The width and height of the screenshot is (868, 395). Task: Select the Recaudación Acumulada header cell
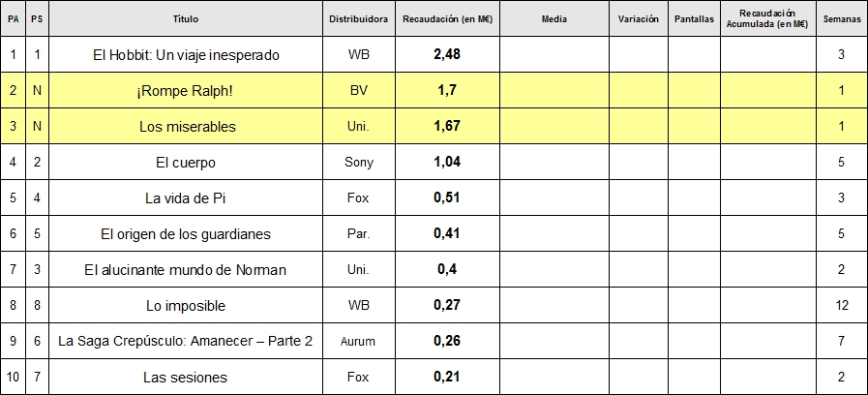tap(767, 18)
